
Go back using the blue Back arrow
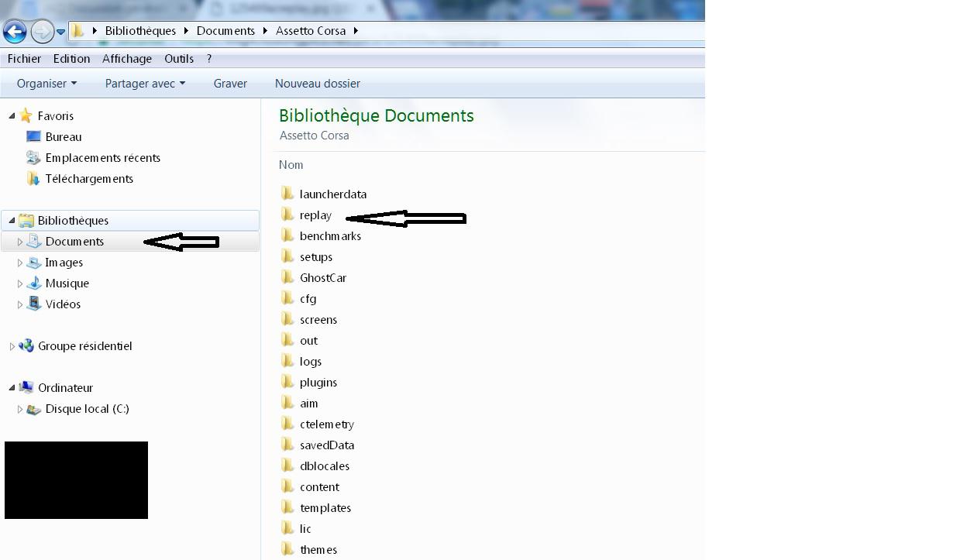coord(15,31)
